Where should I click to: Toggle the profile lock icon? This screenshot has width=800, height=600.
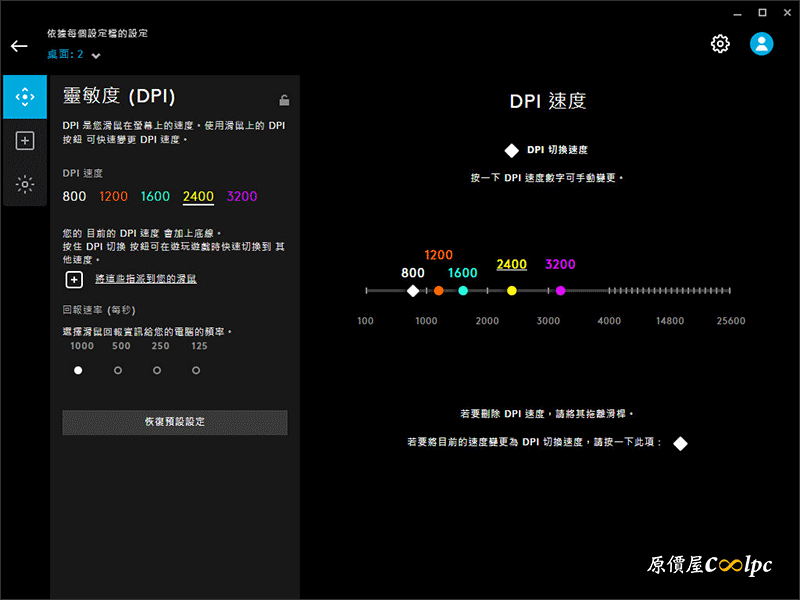click(285, 99)
